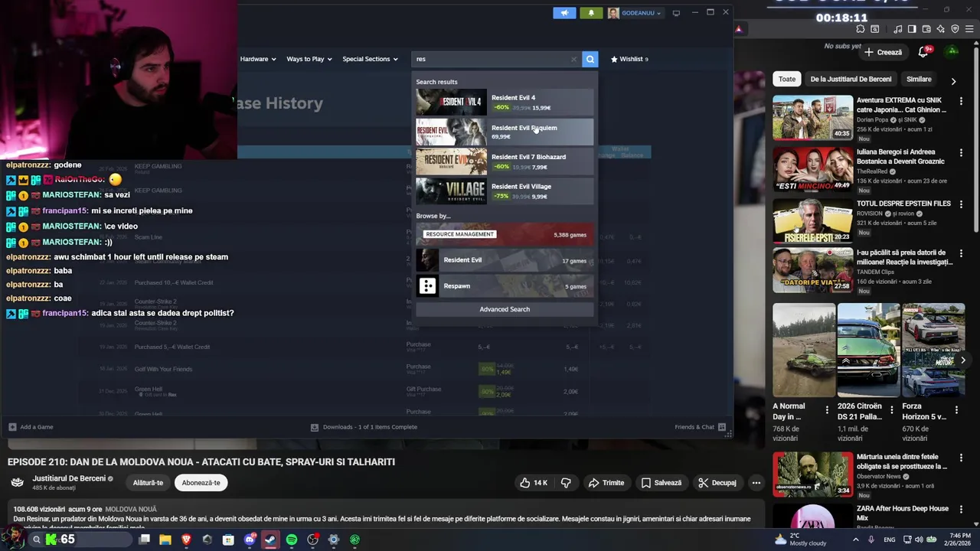This screenshot has height=551, width=980.
Task: Select Resident Evil Village search result
Action: (505, 191)
